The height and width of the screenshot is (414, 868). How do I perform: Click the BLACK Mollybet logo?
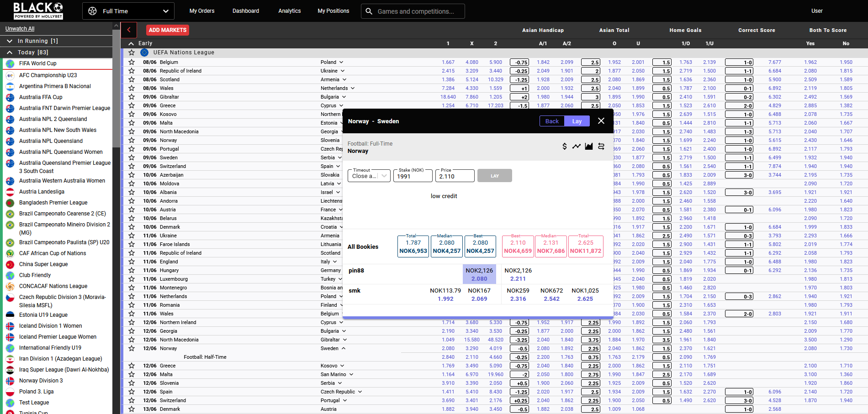[x=38, y=10]
